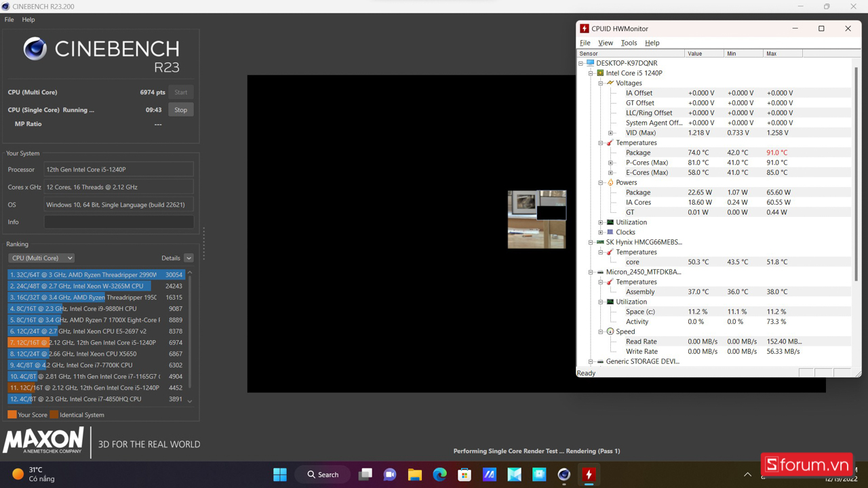The image size is (868, 488).
Task: Collapse the Voltages section
Action: 601,83
